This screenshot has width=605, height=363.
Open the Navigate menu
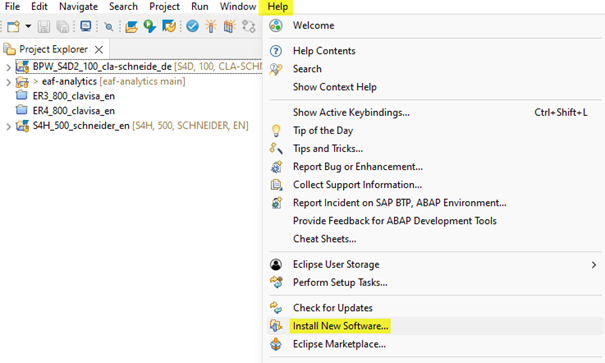[78, 7]
